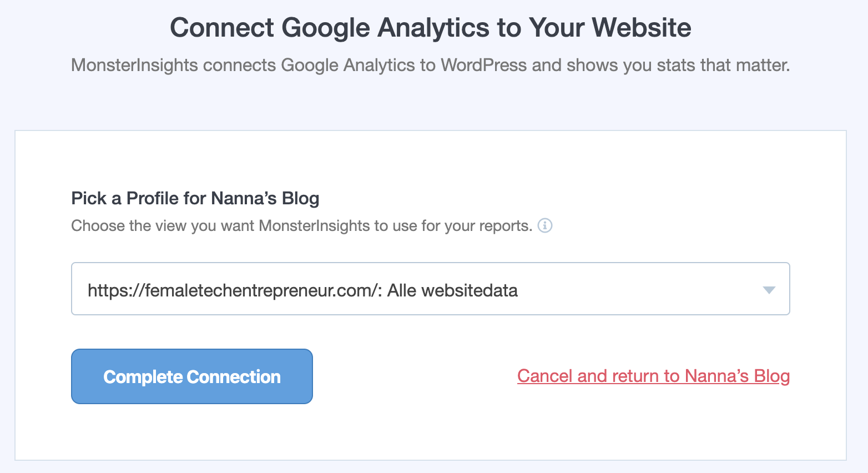Click the Choose the view description text
Image resolution: width=868 pixels, height=473 pixels.
[x=302, y=226]
